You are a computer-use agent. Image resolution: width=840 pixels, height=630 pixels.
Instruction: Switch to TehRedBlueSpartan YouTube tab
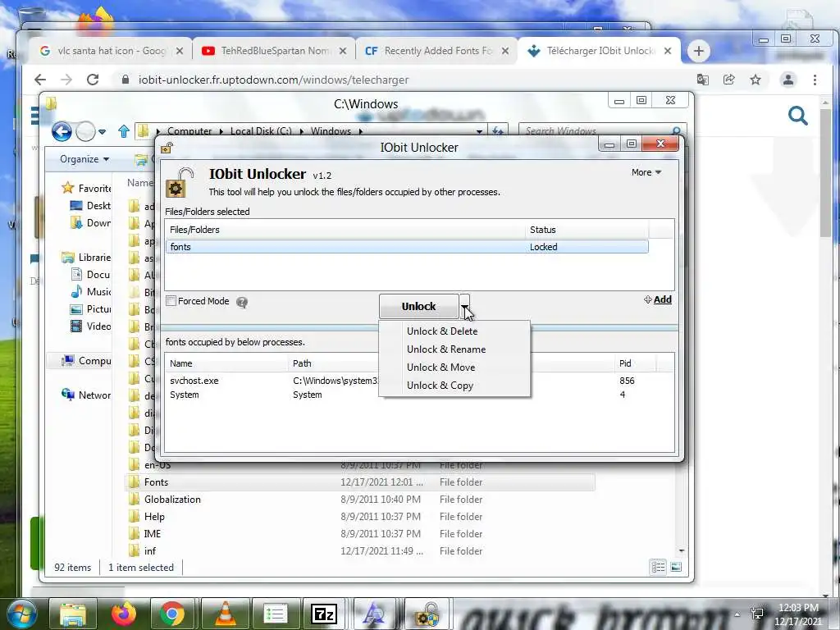(x=274, y=51)
